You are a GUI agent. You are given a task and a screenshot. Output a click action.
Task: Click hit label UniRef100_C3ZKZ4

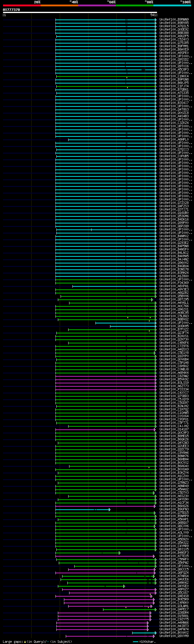pos(174,123)
